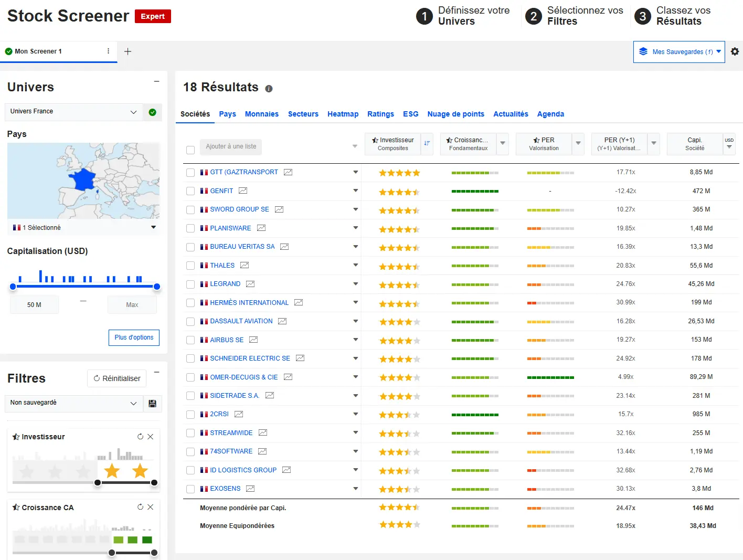The image size is (743, 560).
Task: Open chart icon for GENFIT
Action: (x=243, y=191)
